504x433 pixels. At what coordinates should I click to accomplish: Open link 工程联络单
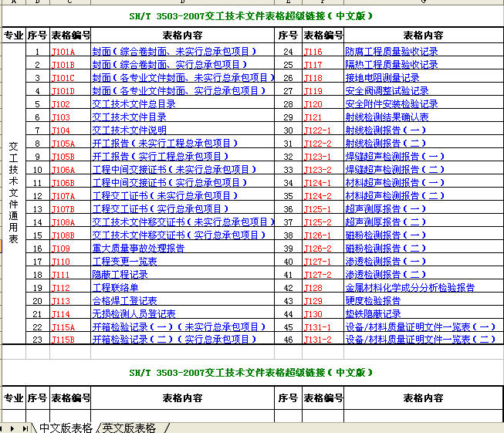pos(115,288)
